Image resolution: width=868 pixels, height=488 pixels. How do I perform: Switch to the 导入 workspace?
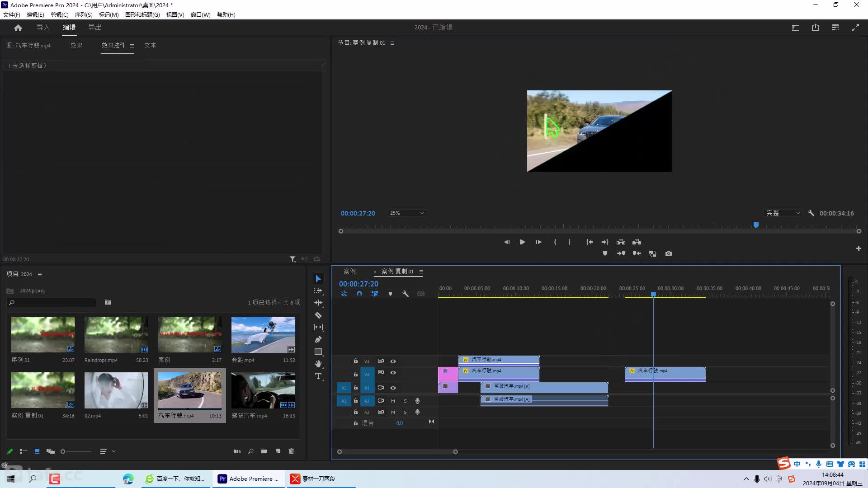pyautogui.click(x=43, y=27)
